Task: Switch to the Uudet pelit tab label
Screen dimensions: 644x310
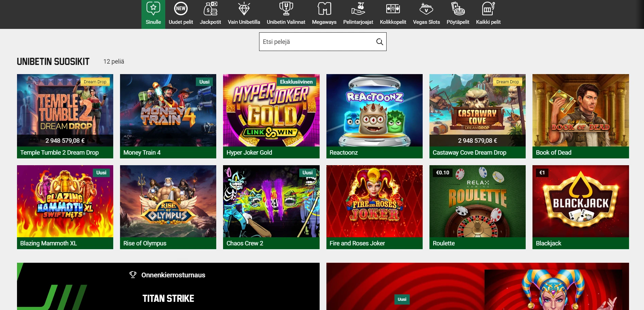Action: click(181, 22)
